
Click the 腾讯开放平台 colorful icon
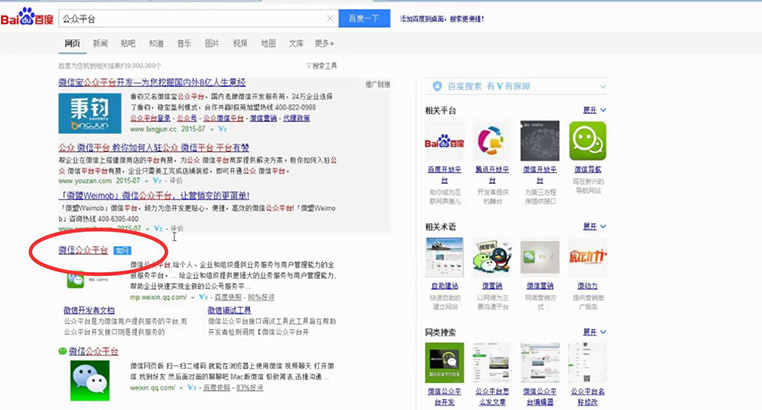(x=492, y=141)
